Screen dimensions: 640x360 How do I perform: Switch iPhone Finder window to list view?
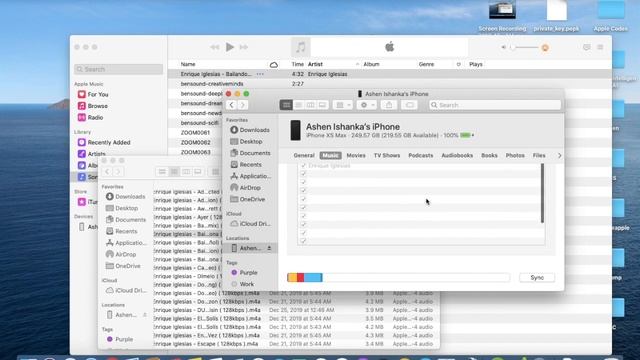point(298,105)
